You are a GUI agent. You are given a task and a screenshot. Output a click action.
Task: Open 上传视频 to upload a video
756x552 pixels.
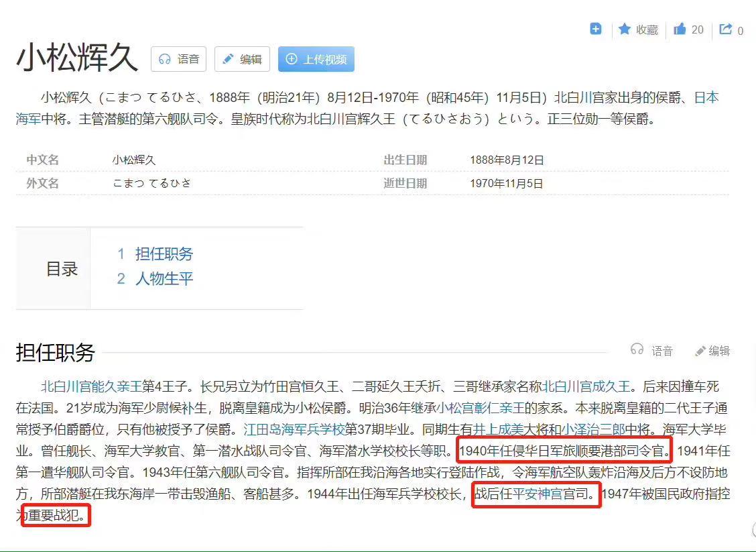pos(316,59)
